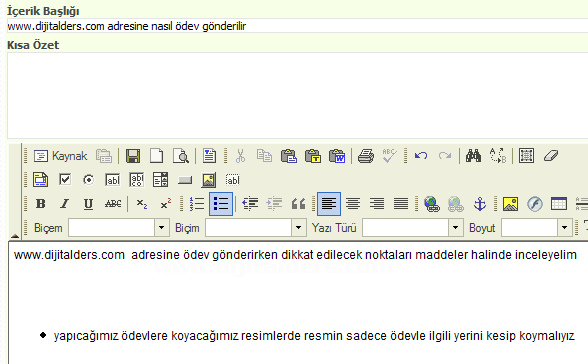The image size is (588, 364).
Task: Click the bulleted line starting with yapıcağımız
Action: [x=314, y=336]
